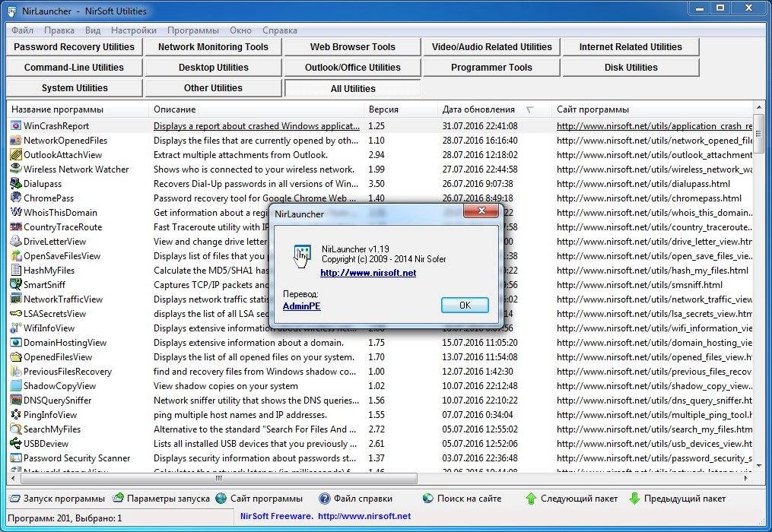Image resolution: width=772 pixels, height=532 pixels.
Task: Open the Настройки menu
Action: (133, 30)
